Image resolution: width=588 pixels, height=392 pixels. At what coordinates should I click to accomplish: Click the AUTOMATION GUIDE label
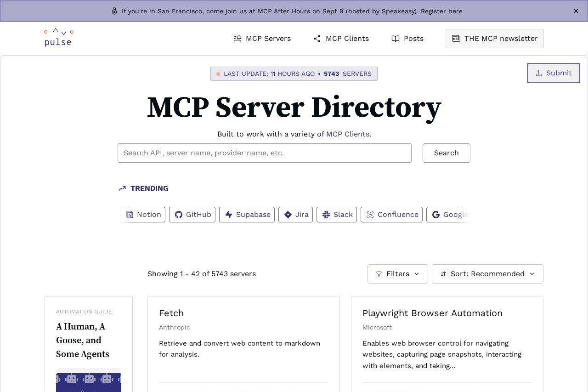pos(84,312)
